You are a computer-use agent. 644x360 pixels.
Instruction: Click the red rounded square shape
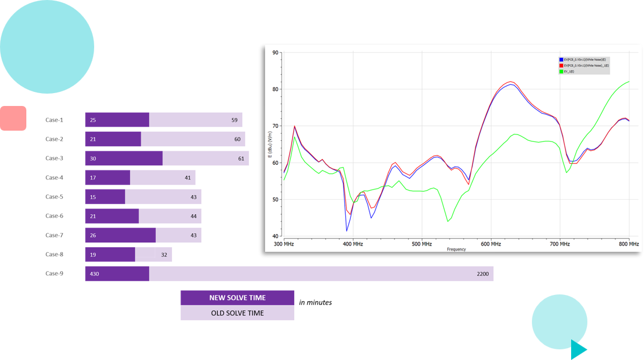click(13, 118)
